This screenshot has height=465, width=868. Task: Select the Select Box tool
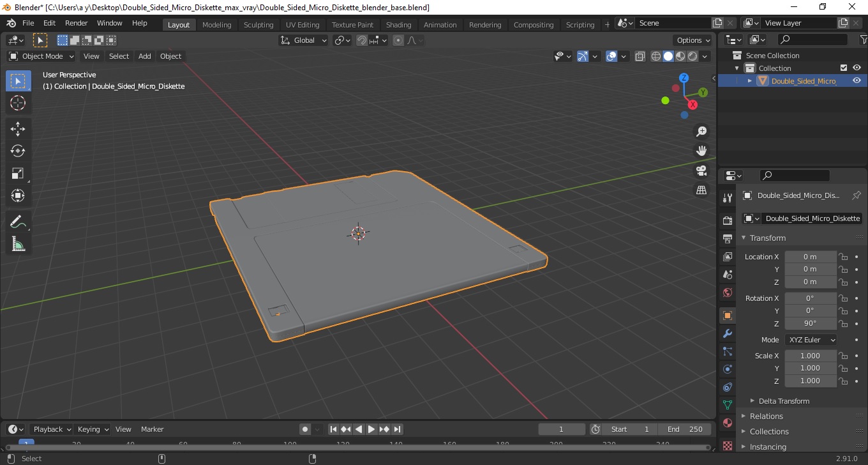point(18,81)
